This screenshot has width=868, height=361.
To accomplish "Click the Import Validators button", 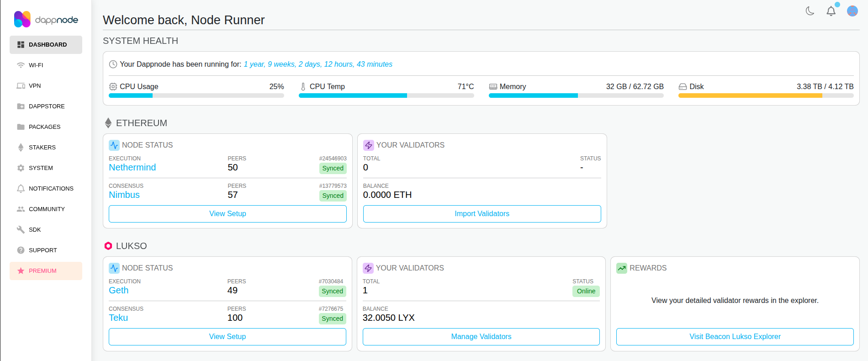I will [482, 214].
